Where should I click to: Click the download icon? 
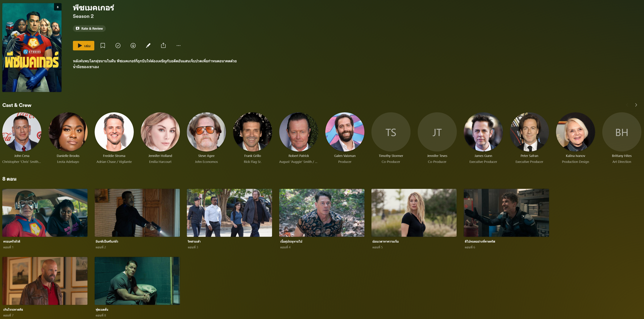pyautogui.click(x=133, y=46)
